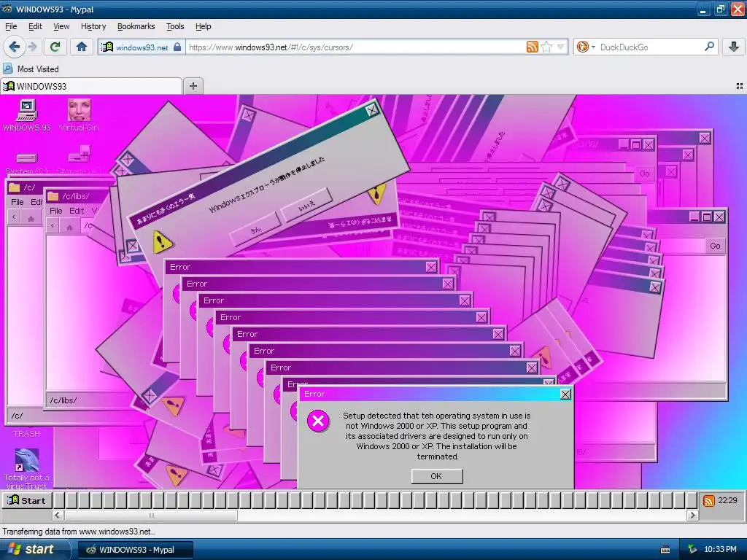Screen dimensions: 747x560
Task: Open the History menu
Action: point(93,26)
